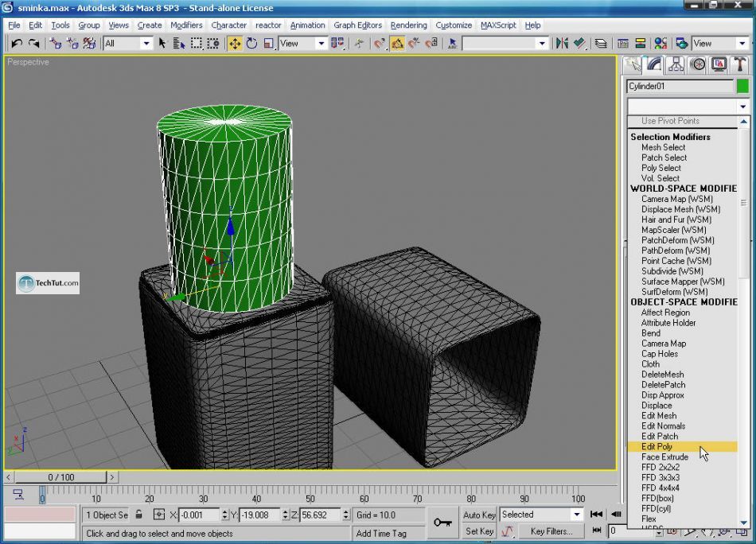Click the Select Object arrow tool
Screen dimensions: 756x544
[162, 43]
